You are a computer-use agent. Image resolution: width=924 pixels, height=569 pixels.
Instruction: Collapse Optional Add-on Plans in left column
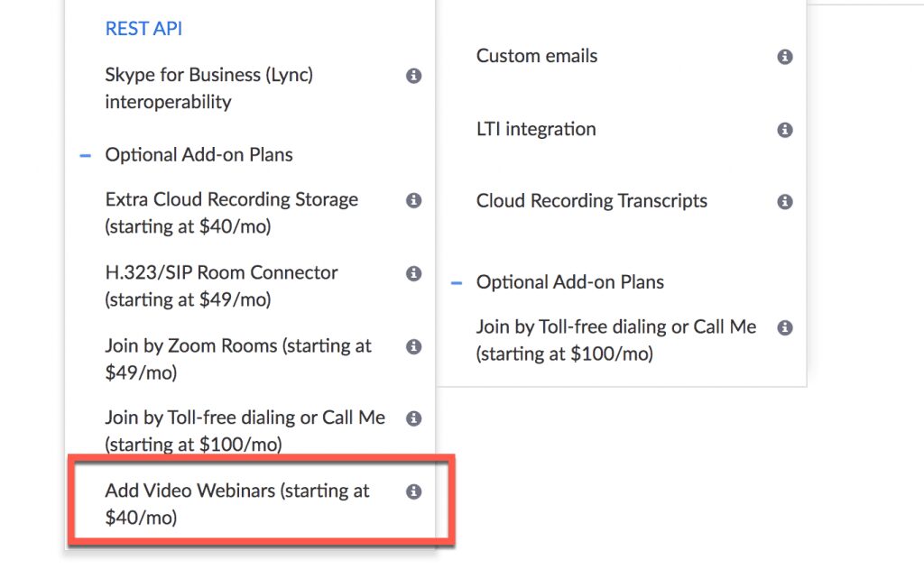point(85,155)
